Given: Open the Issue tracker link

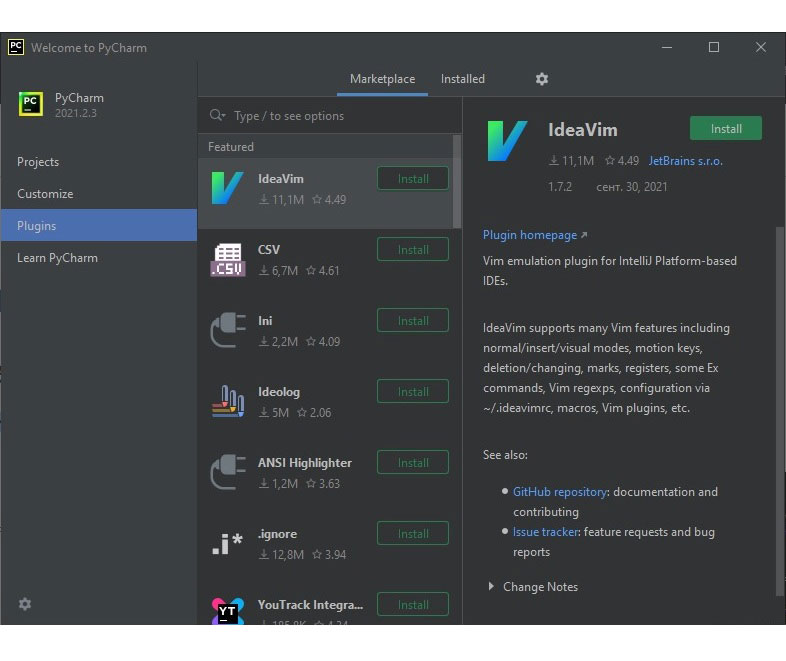Looking at the screenshot, I should (x=545, y=532).
